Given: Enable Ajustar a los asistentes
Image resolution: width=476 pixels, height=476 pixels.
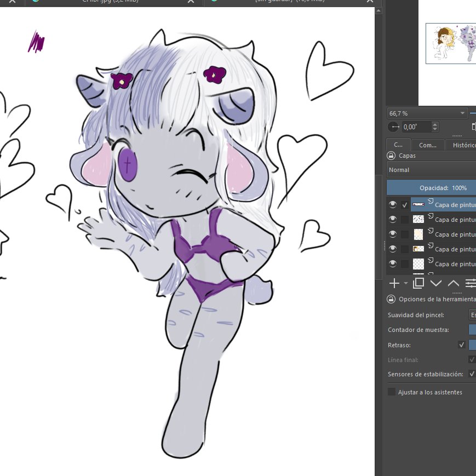Looking at the screenshot, I should pos(392,392).
